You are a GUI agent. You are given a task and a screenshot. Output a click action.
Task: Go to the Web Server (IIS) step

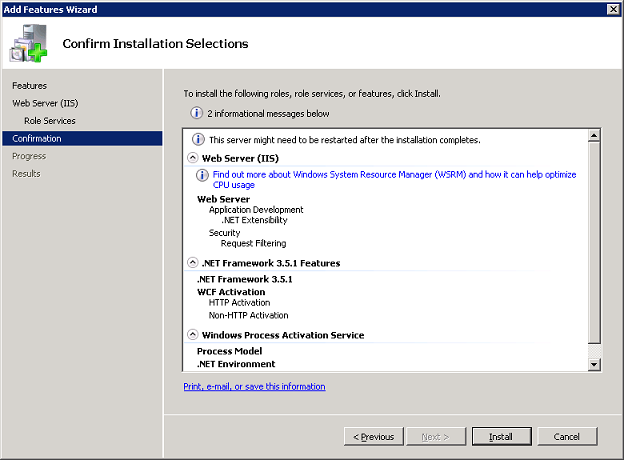45,103
